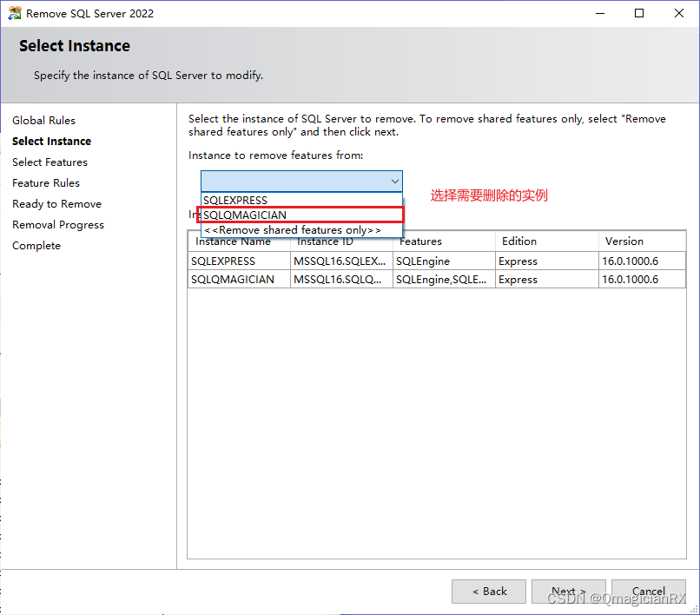
Task: Cancel the removal wizard
Action: pyautogui.click(x=648, y=592)
